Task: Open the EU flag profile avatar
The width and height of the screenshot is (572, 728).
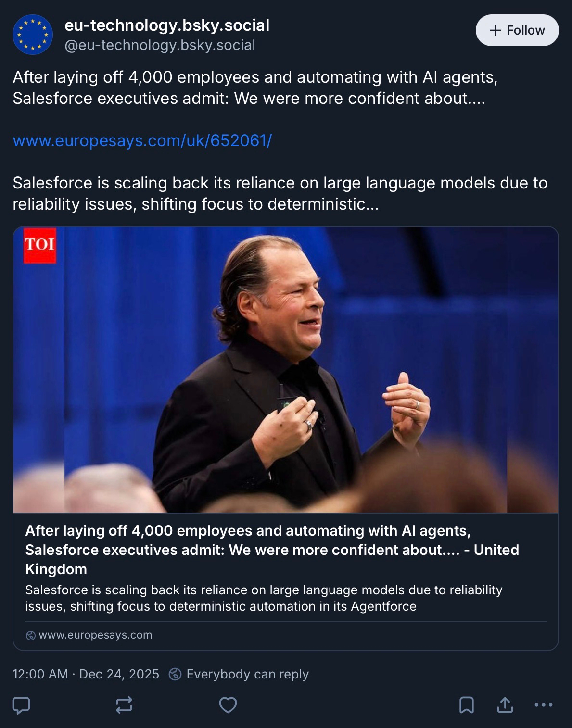Action: (33, 35)
